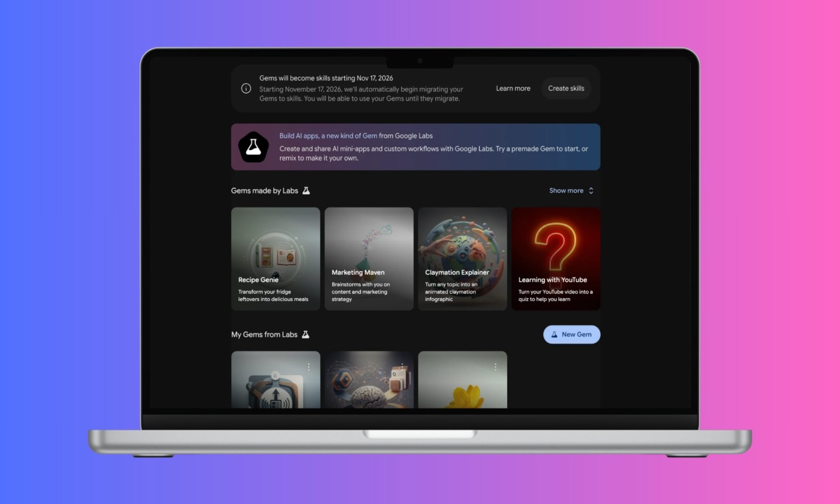Click 'Brainstorms with you on content' description text

coord(360,291)
